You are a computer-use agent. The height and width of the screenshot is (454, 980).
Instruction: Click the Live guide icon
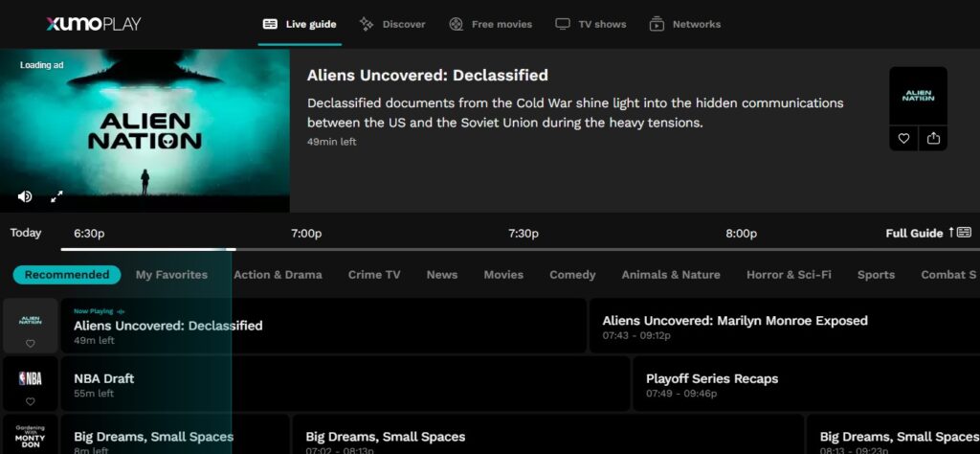[x=270, y=24]
